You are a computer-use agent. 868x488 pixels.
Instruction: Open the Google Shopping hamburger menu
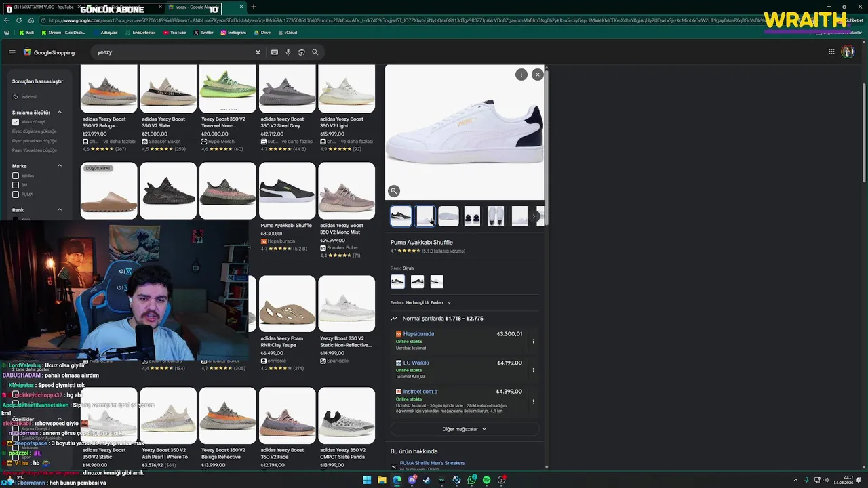click(x=12, y=52)
